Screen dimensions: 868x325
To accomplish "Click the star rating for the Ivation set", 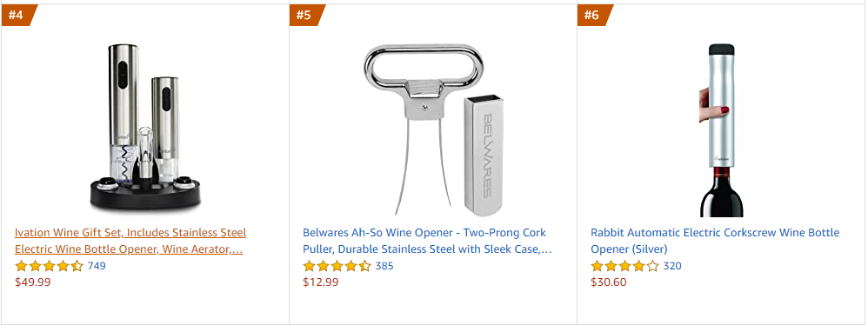I will tap(50, 267).
